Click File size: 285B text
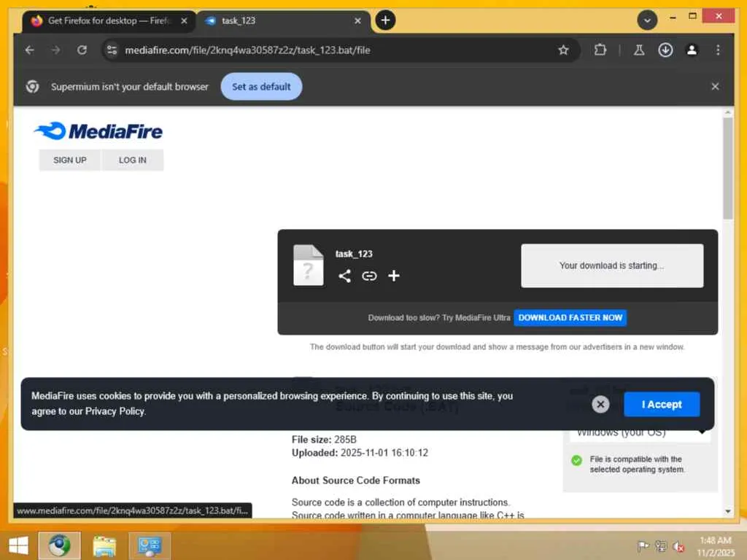The height and width of the screenshot is (560, 747). 324,439
